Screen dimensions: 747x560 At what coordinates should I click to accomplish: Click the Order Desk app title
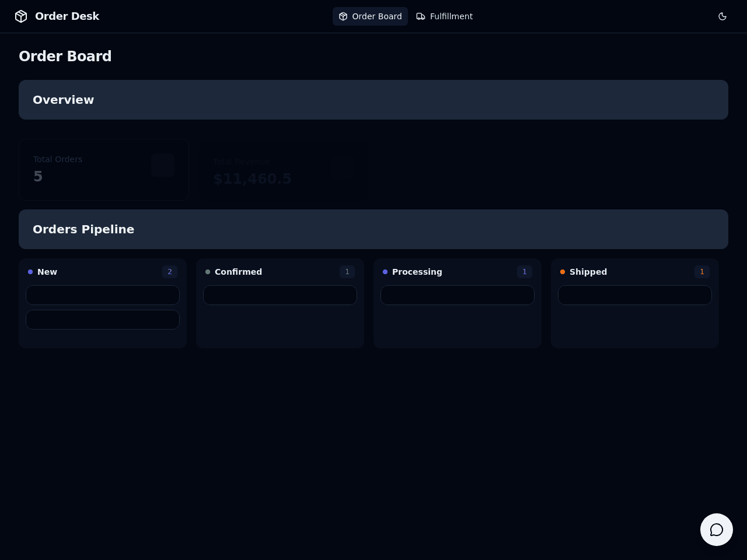click(67, 16)
